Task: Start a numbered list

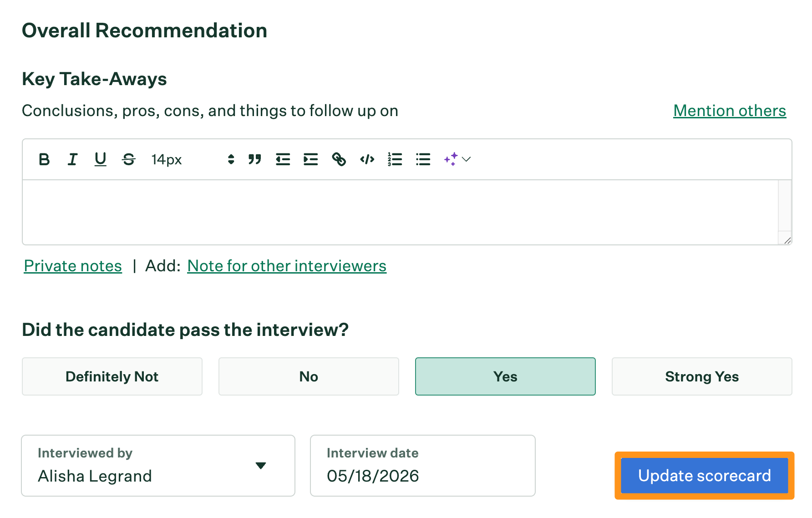Action: pyautogui.click(x=395, y=159)
